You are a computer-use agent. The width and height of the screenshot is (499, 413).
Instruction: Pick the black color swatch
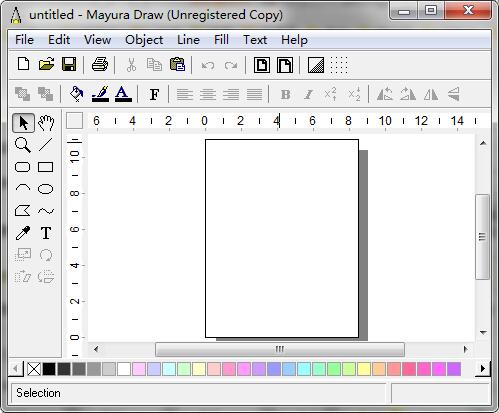tap(49, 369)
